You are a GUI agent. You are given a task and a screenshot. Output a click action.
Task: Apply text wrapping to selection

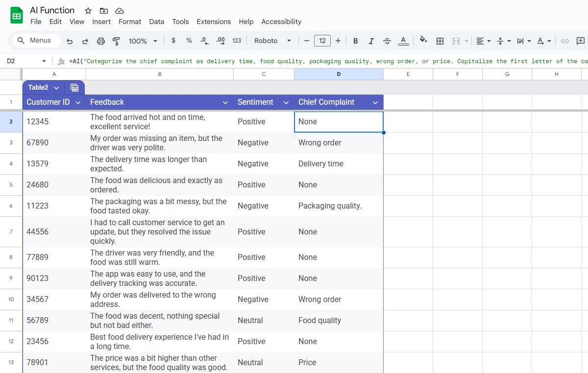(519, 41)
